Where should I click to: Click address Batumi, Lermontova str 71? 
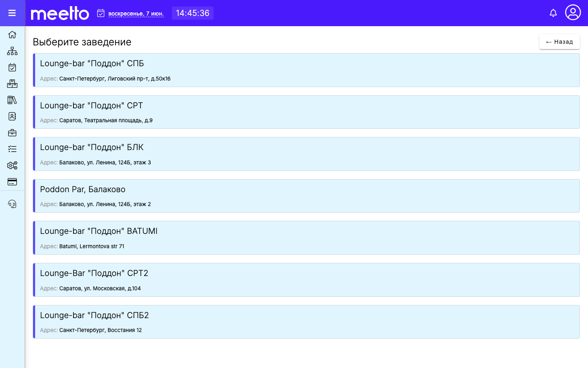pyautogui.click(x=92, y=246)
